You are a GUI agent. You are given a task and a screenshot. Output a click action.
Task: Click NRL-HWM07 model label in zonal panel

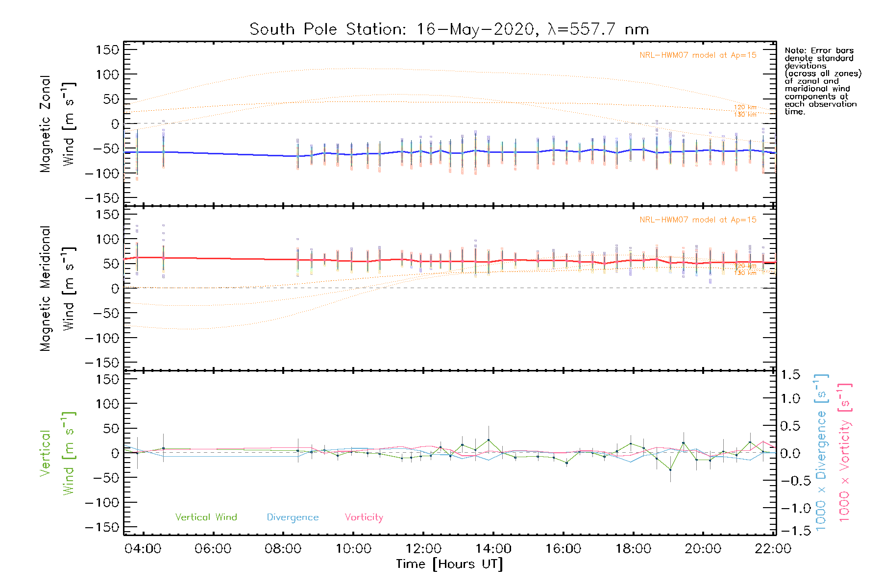point(698,55)
